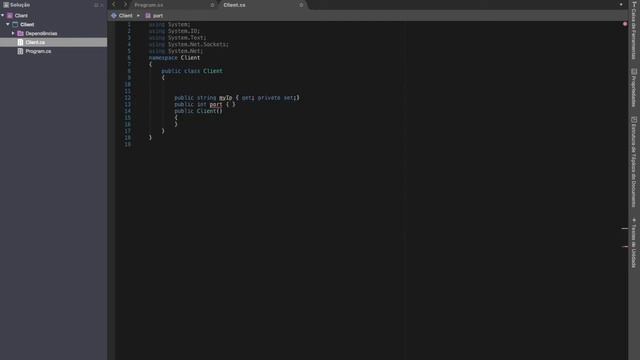Viewport: 640px width, 360px height.
Task: Click line number 12 in gutter
Action: pos(128,98)
